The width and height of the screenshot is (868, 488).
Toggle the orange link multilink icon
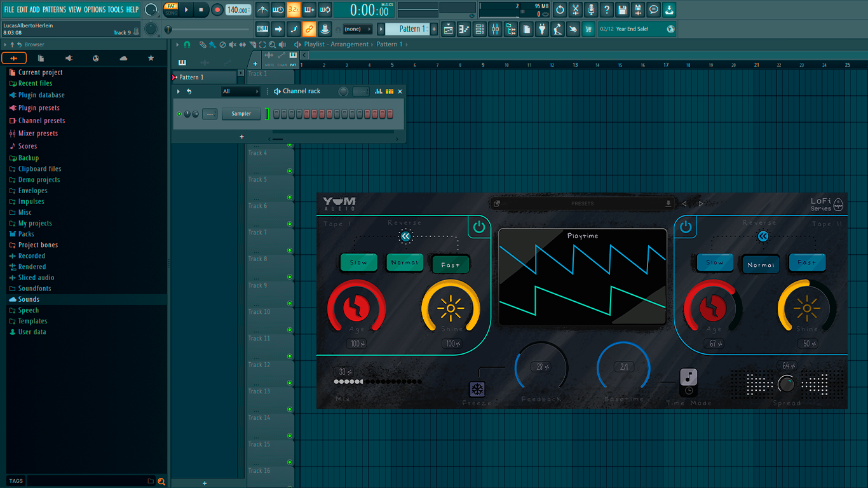point(309,29)
